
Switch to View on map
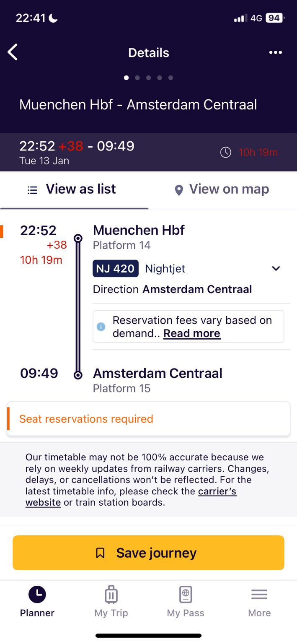[x=222, y=190]
